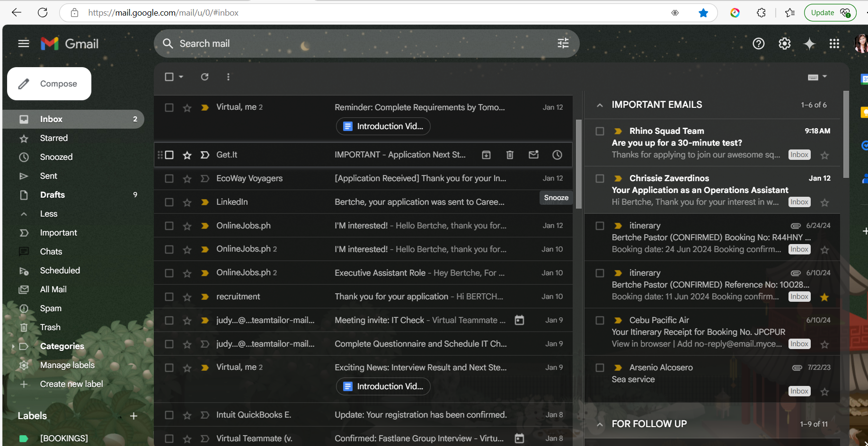Expand the Categories tree arrow

click(13, 346)
